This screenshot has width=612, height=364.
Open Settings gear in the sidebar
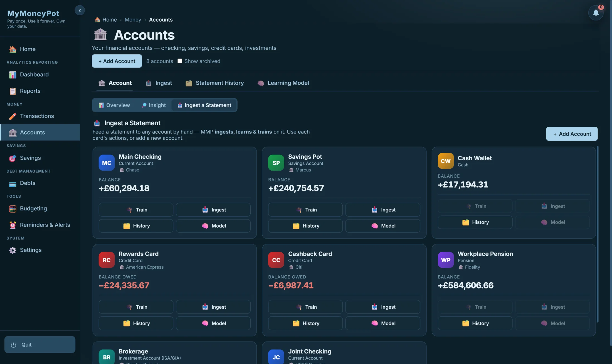tap(40, 250)
